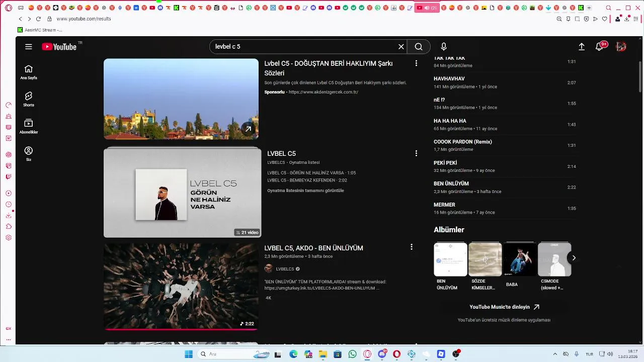Go forward with the browser forward arrow

29,19
